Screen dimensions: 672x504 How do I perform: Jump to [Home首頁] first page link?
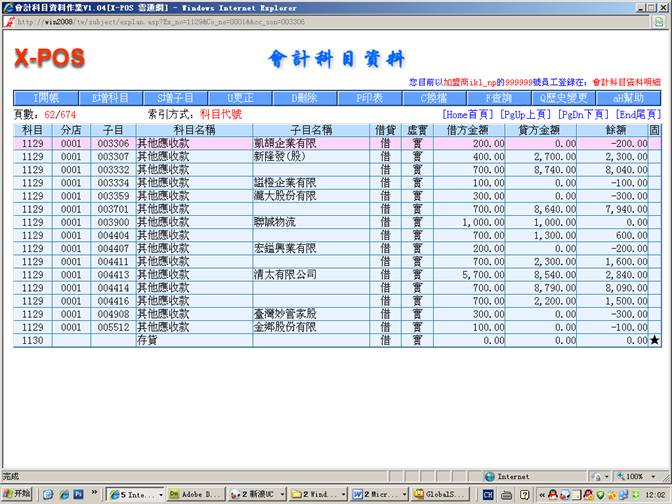click(x=469, y=115)
